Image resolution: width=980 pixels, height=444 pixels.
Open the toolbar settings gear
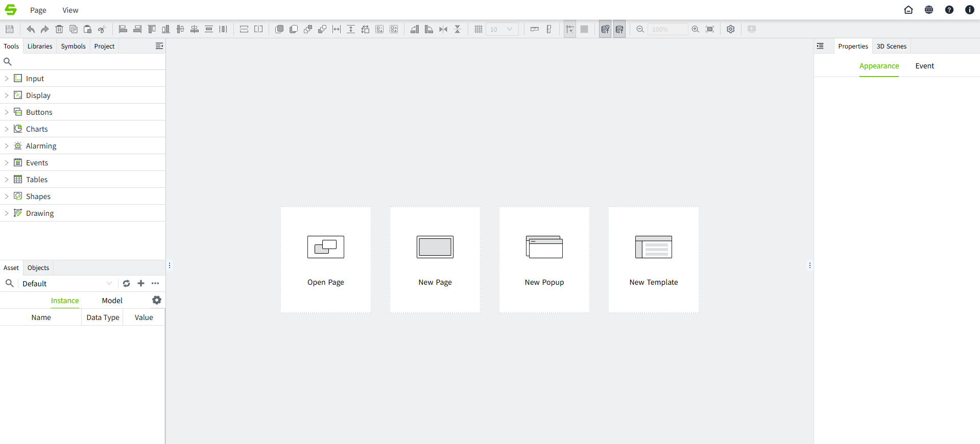pyautogui.click(x=730, y=29)
